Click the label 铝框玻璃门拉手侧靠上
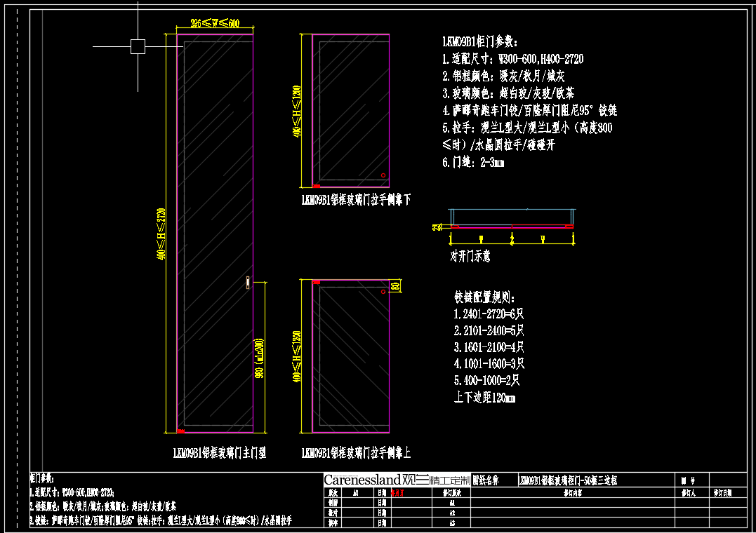756x533 pixels. [x=356, y=453]
